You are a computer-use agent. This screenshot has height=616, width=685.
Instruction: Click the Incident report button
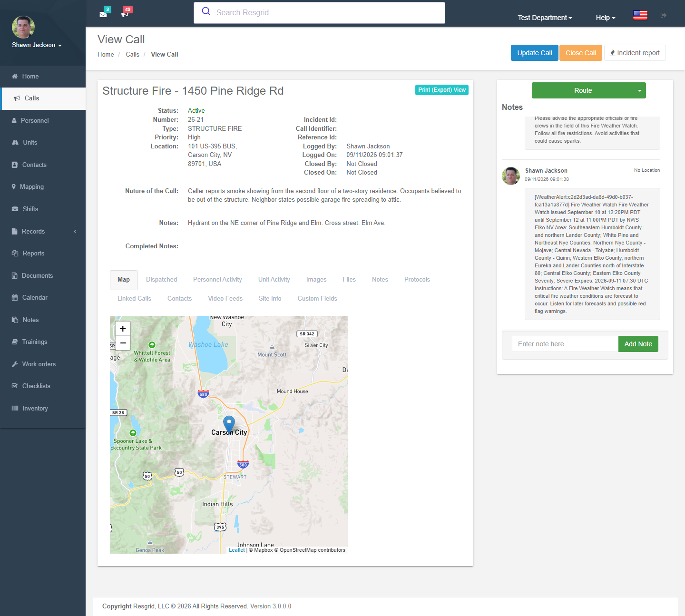tap(635, 53)
